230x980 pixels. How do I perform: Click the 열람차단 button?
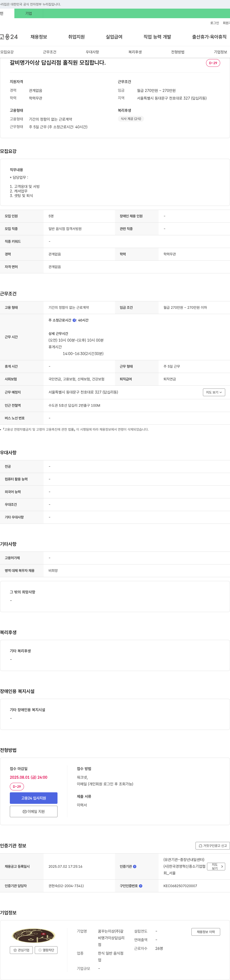coord(46,950)
